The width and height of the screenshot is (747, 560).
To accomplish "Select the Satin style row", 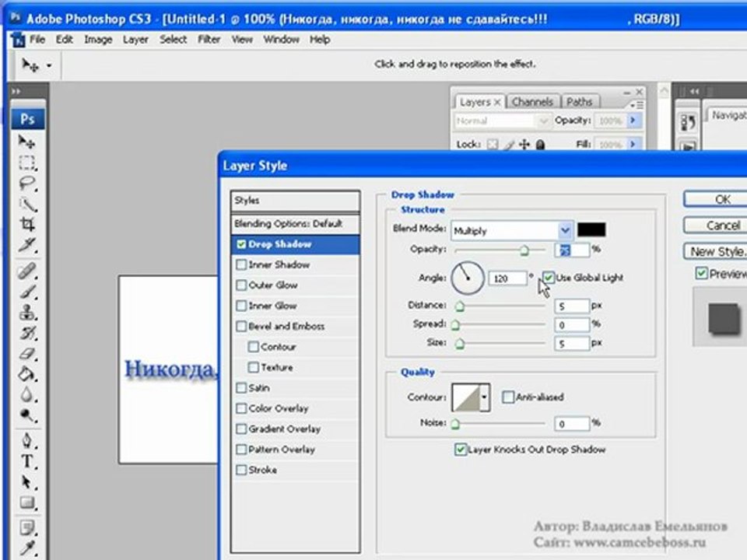I will point(296,388).
